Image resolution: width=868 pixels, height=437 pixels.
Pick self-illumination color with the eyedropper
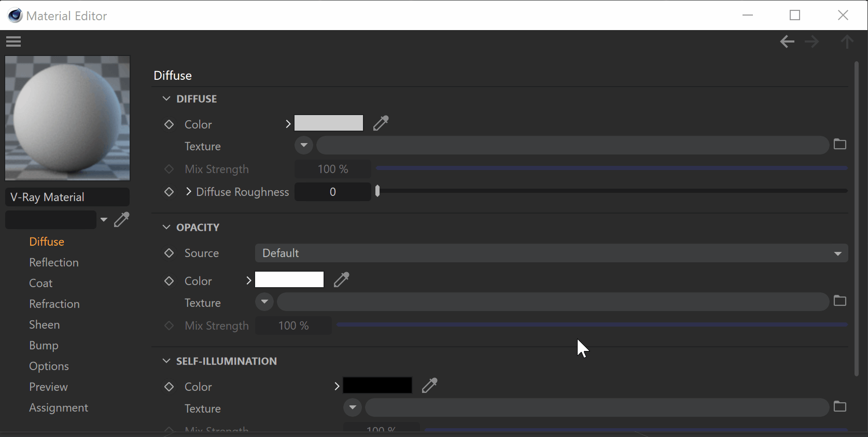[430, 385]
